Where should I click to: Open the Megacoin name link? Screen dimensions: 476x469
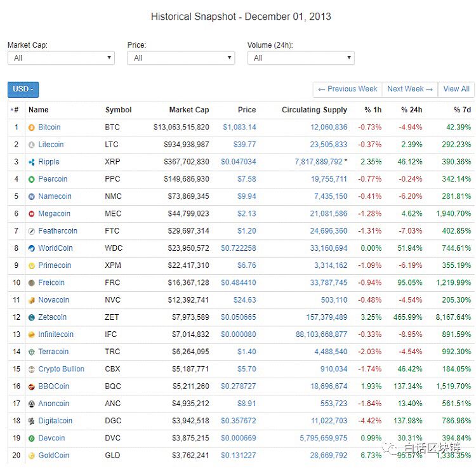(x=55, y=214)
